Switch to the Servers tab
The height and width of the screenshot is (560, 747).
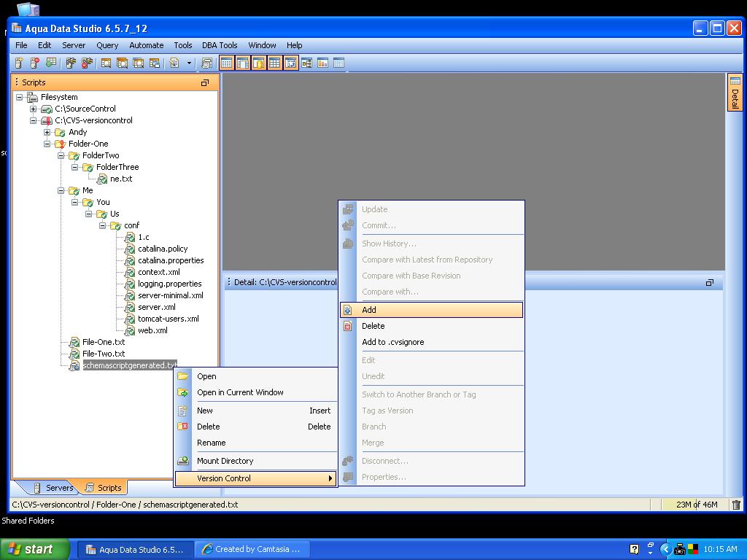click(x=53, y=488)
